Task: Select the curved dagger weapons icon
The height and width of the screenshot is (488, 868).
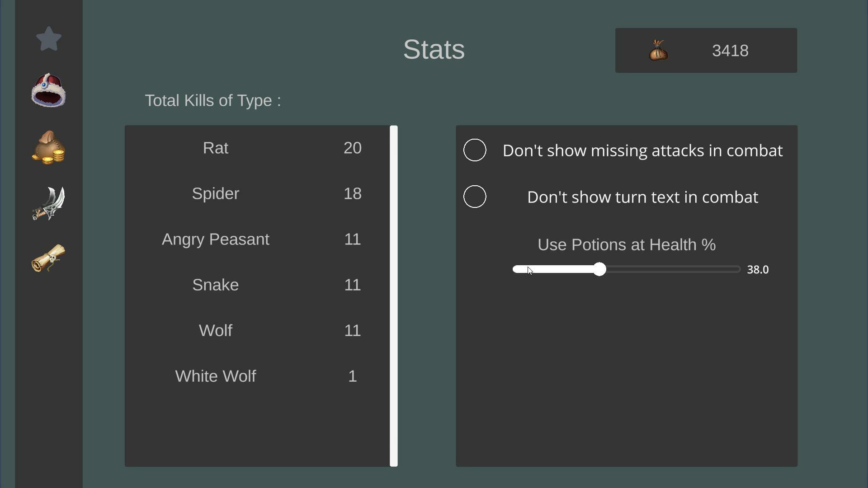Action: 48,203
